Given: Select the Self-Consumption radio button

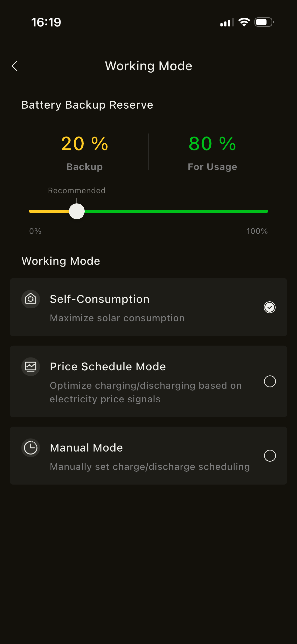Looking at the screenshot, I should click(270, 307).
